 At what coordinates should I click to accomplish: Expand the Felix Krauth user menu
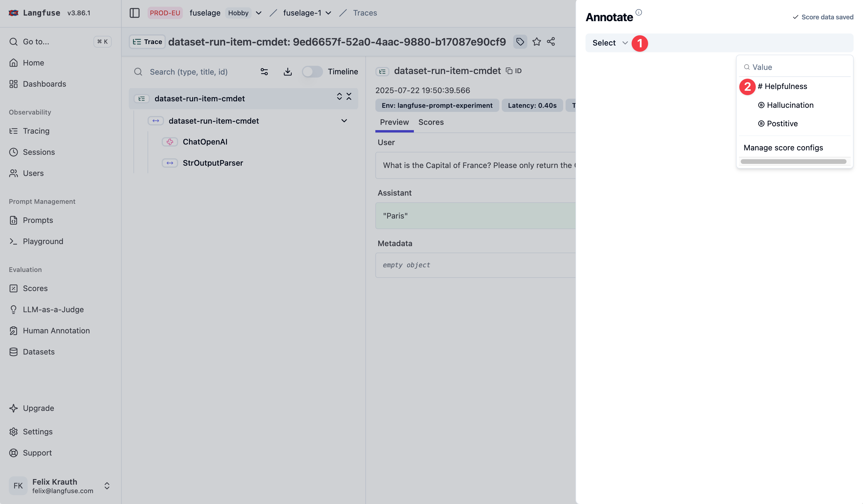click(x=107, y=485)
